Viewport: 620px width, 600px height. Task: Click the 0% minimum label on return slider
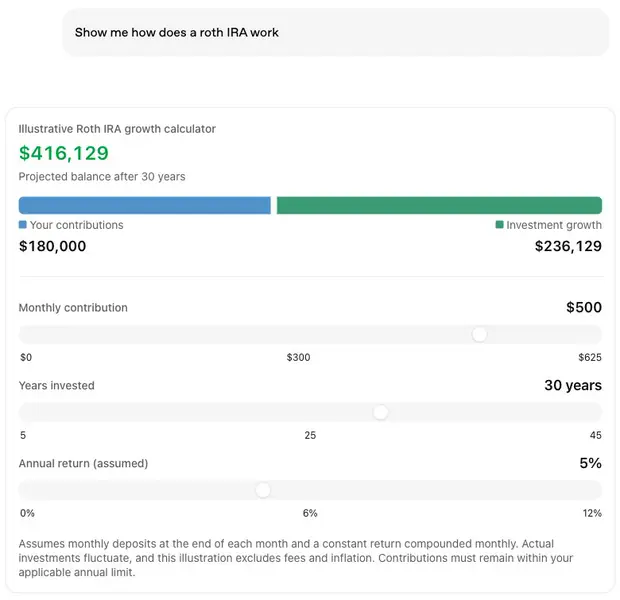coord(27,513)
